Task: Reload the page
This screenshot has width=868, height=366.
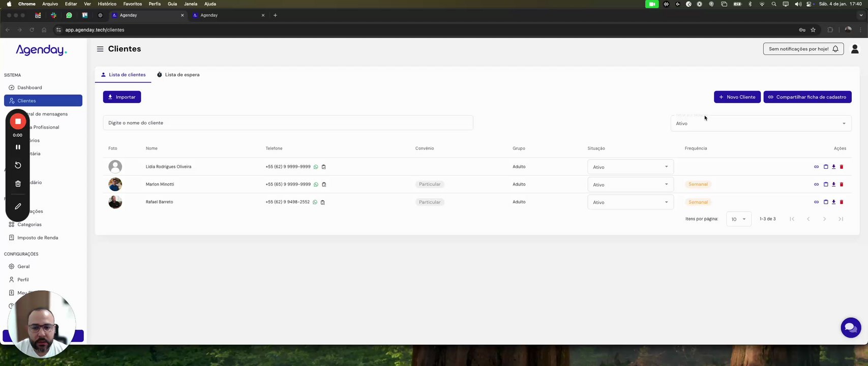Action: click(x=32, y=30)
